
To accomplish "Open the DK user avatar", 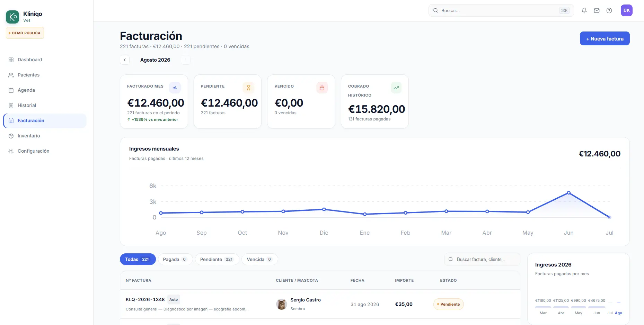I will 626,10.
